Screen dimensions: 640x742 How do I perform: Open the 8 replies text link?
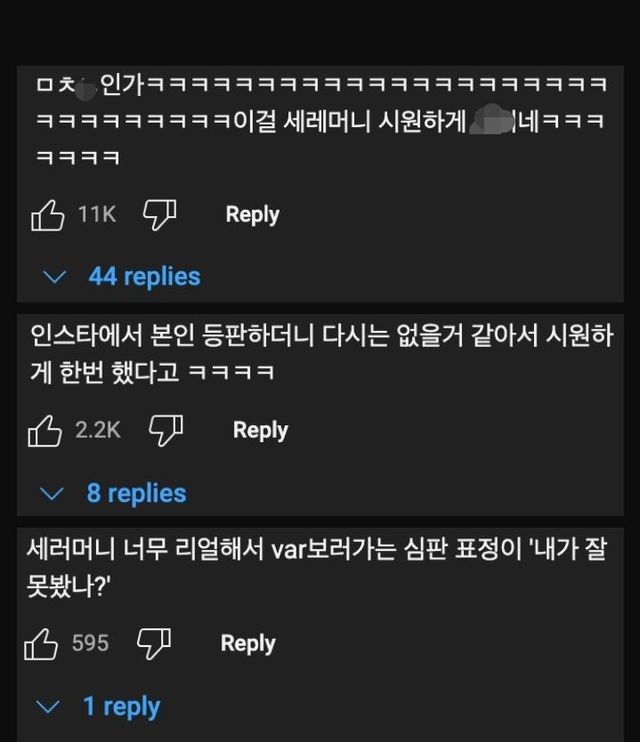(x=136, y=493)
